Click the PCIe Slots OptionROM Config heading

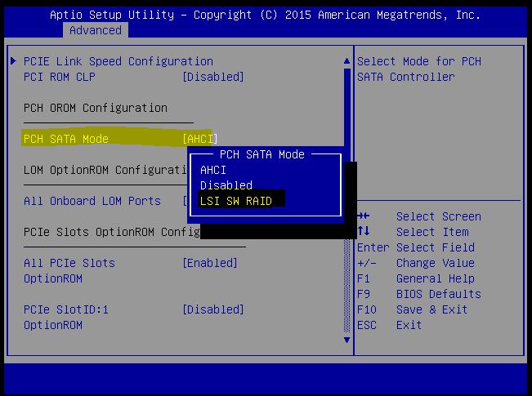[112, 232]
